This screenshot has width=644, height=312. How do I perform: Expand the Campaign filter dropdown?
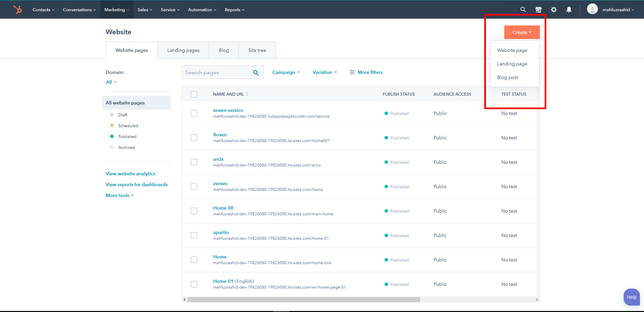pyautogui.click(x=286, y=72)
